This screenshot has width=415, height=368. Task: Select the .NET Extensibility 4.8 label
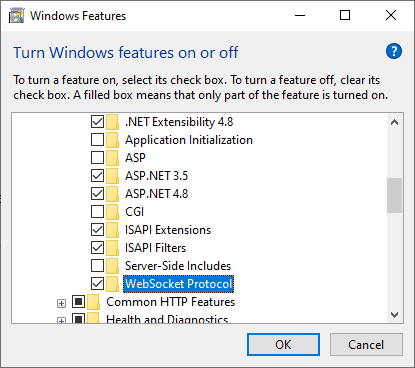pos(179,122)
